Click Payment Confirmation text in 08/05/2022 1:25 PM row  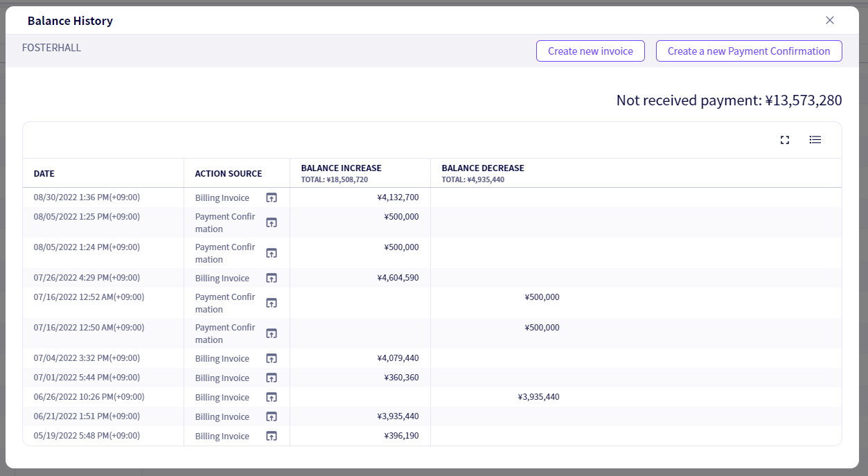click(225, 223)
